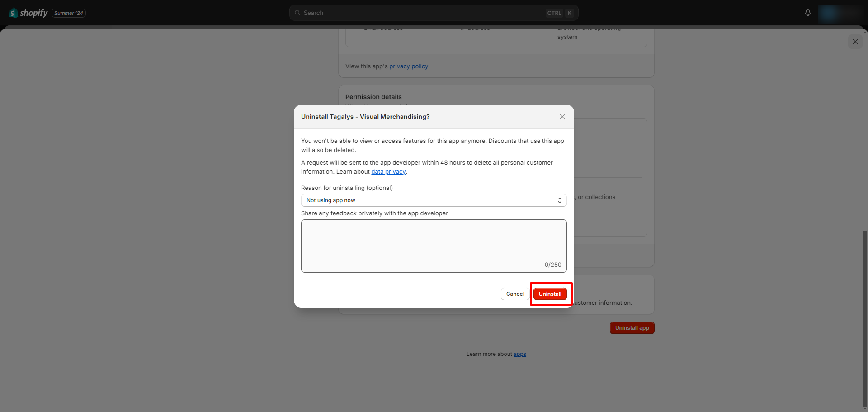Open the blurred account menu at top right
The height and width of the screenshot is (412, 868).
coord(840,13)
